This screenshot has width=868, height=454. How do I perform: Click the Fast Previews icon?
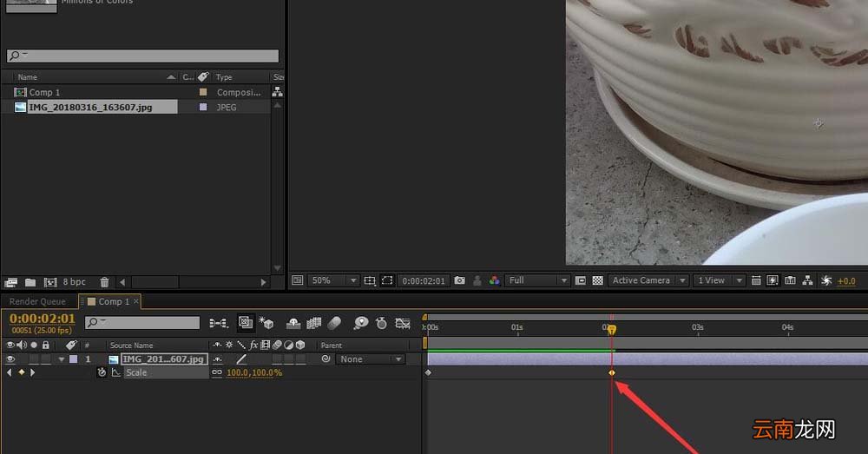click(773, 280)
